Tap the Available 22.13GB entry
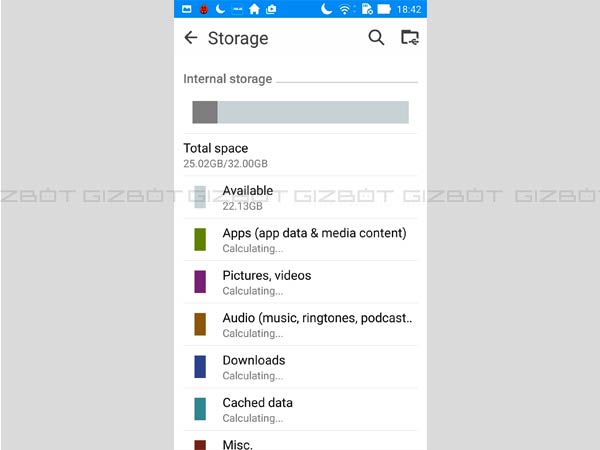Viewport: 600px width, 450px height. (248, 197)
